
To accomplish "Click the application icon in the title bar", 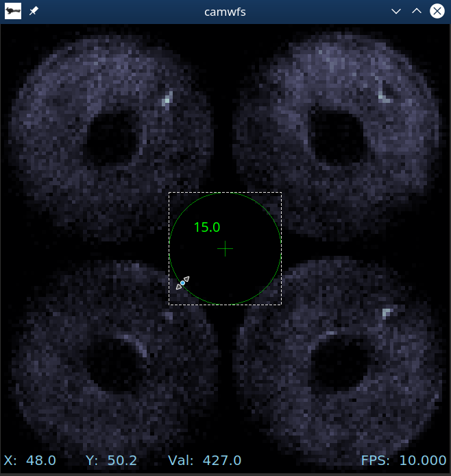I will pos(13,11).
